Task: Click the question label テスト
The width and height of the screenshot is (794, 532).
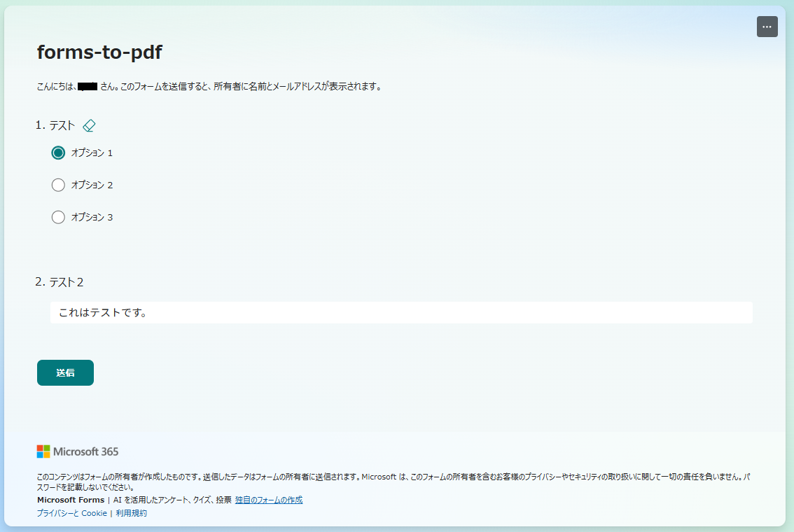Action: pyautogui.click(x=63, y=125)
